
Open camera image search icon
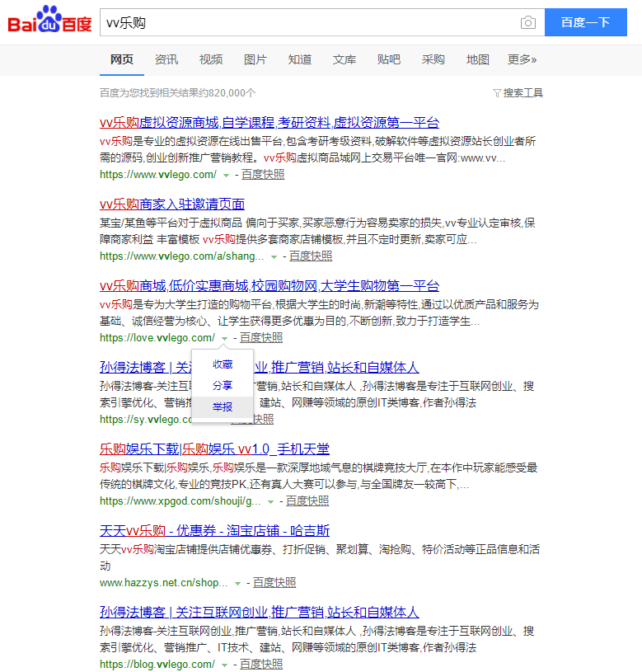coord(528,22)
